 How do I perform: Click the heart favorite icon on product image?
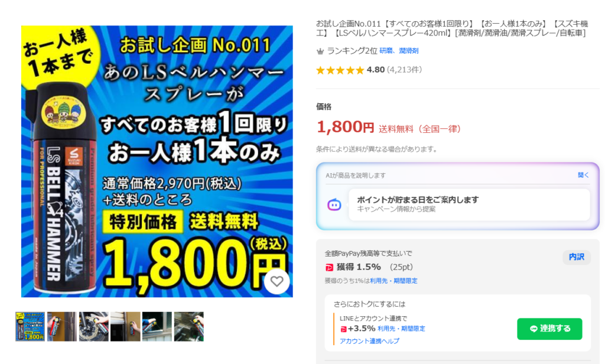click(277, 281)
